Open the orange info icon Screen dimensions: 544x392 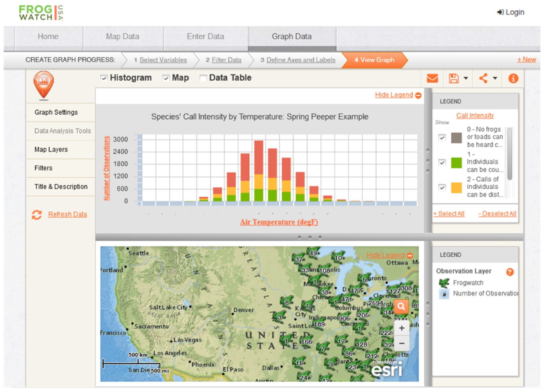[x=513, y=78]
